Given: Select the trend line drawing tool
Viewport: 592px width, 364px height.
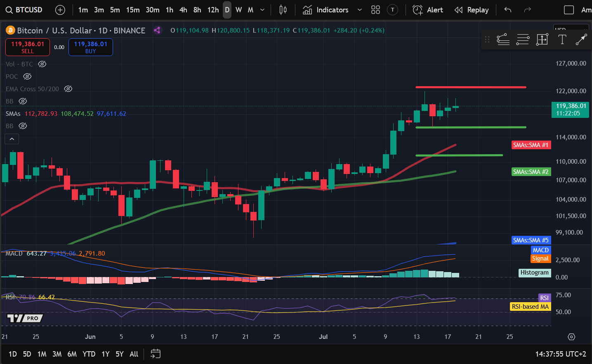Looking at the screenshot, I should 581,40.
